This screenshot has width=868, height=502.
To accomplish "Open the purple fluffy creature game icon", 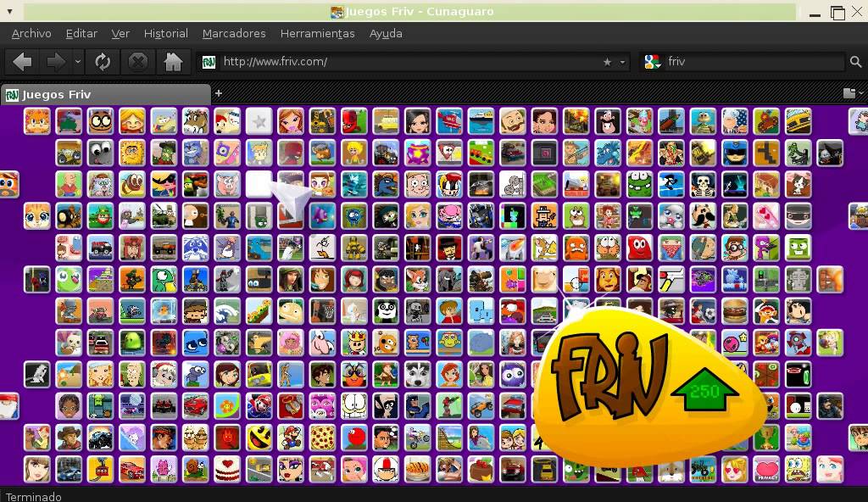I will (513, 375).
